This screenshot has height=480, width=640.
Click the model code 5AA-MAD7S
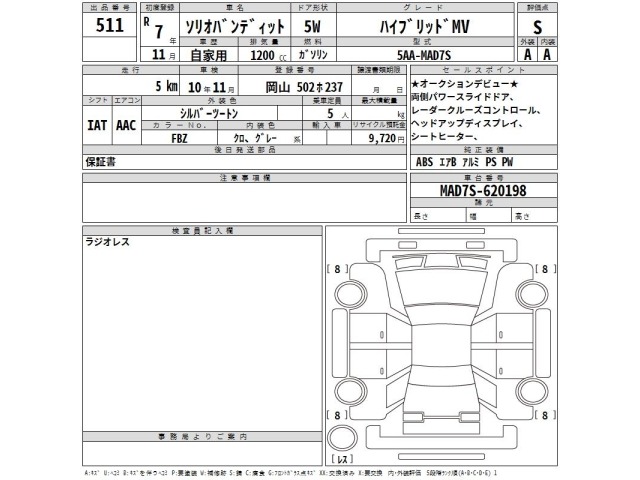pyautogui.click(x=424, y=55)
